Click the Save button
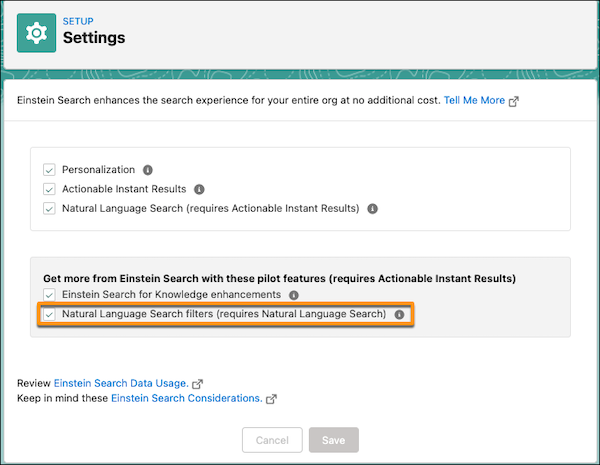This screenshot has height=465, width=600. tap(334, 440)
